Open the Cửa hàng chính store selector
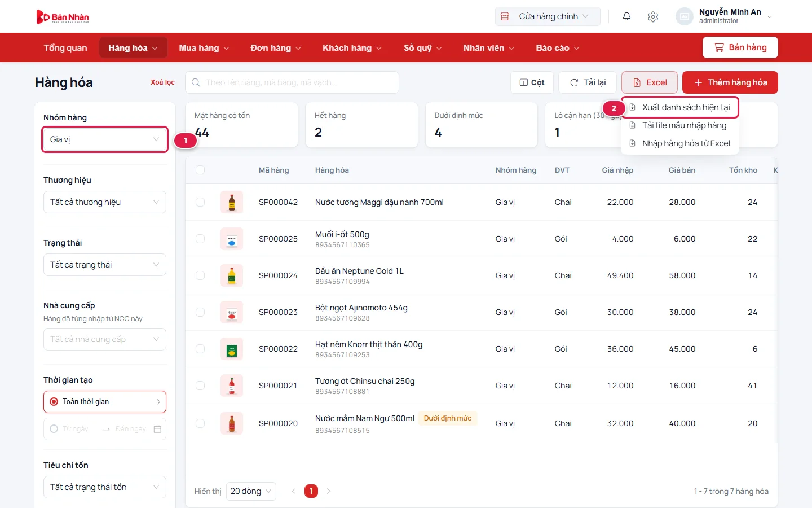This screenshot has width=812, height=508. [548, 16]
